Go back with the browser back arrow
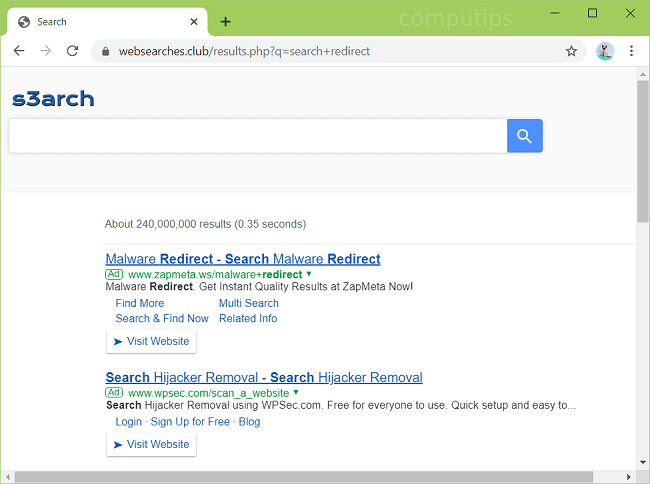This screenshot has width=650, height=484. coord(19,51)
